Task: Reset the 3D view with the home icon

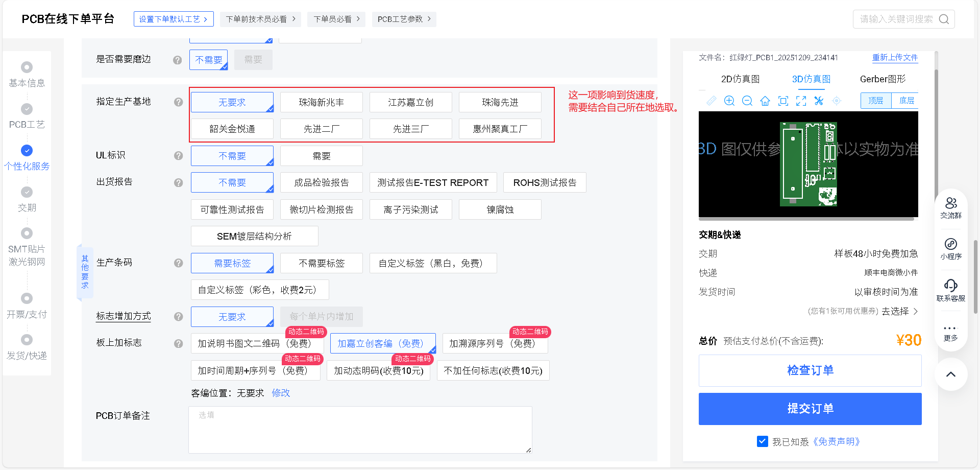Action: [x=765, y=101]
